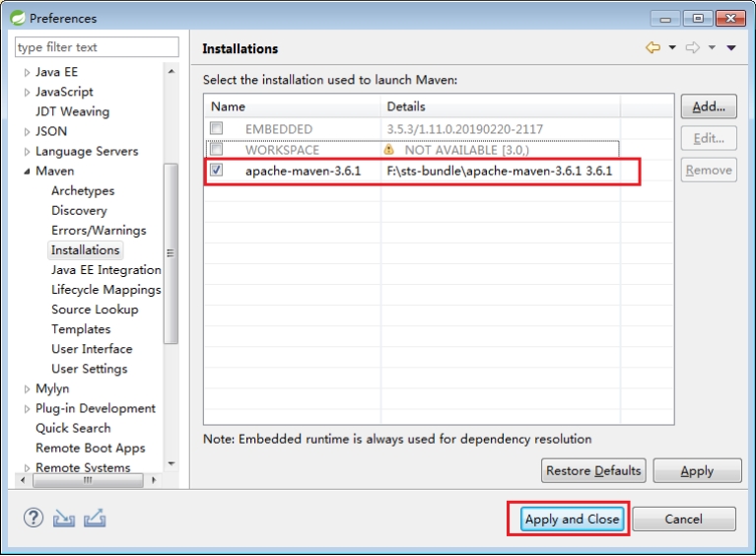
Task: Toggle the EMBEDDED installation checkbox
Action: 217,128
